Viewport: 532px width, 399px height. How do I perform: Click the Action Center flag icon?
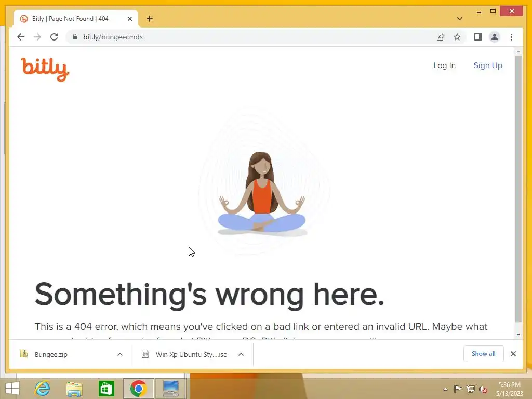pos(458,389)
